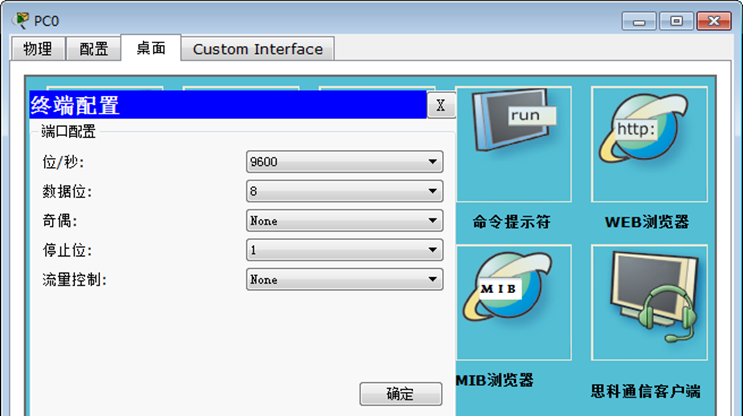Switch to the 配置 tab

point(93,49)
